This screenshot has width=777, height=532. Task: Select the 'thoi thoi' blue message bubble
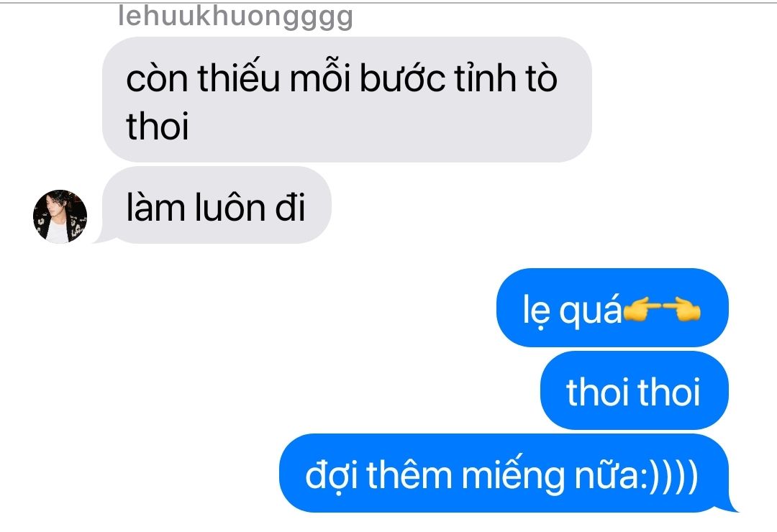coord(635,391)
